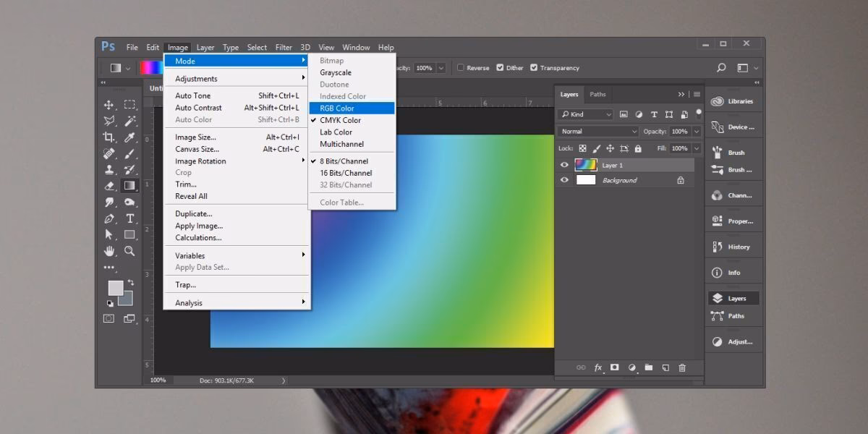Open the Brush panel
The height and width of the screenshot is (434, 868).
[x=733, y=152]
